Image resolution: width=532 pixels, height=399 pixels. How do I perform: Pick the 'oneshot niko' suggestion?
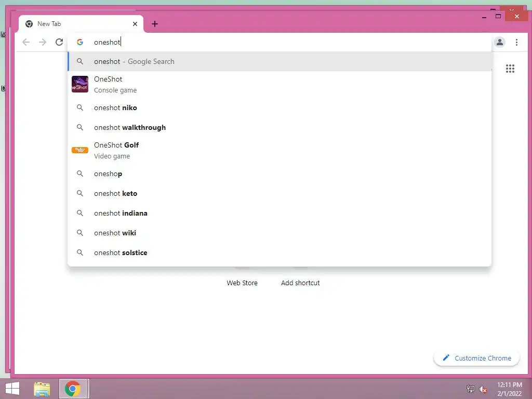280,108
